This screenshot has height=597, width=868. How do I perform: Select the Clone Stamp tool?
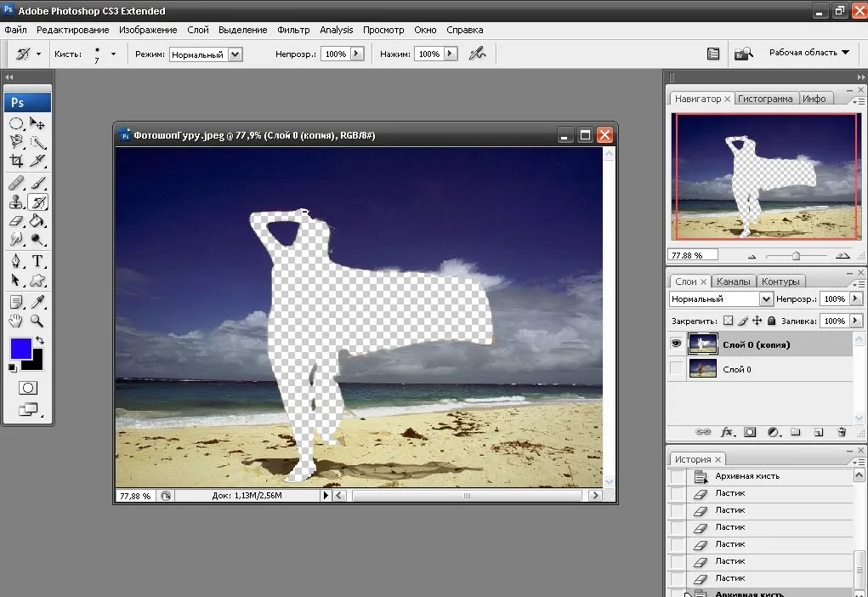pos(16,202)
